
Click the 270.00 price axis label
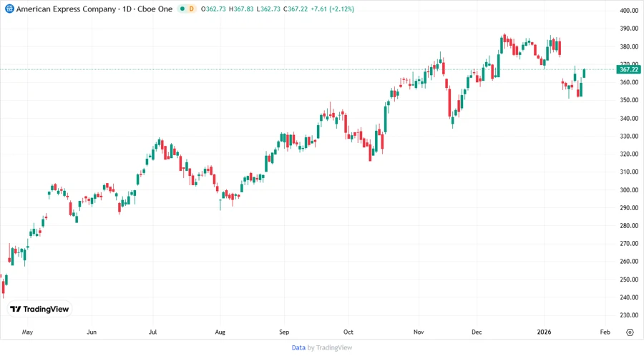[629, 243]
